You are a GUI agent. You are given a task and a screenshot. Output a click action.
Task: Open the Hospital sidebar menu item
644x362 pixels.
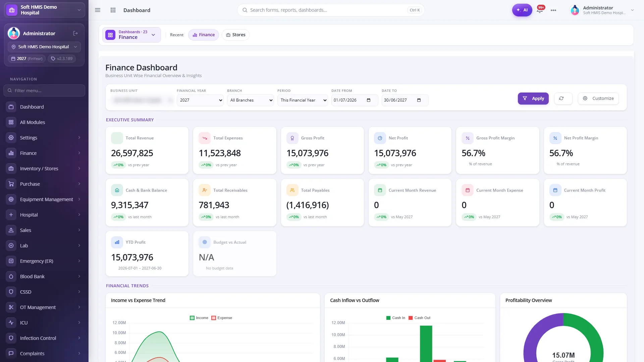tap(44, 215)
